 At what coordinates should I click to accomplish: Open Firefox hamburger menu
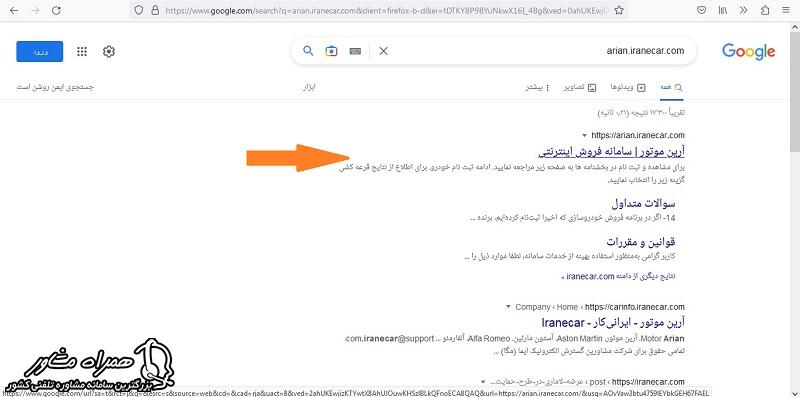[x=785, y=10]
